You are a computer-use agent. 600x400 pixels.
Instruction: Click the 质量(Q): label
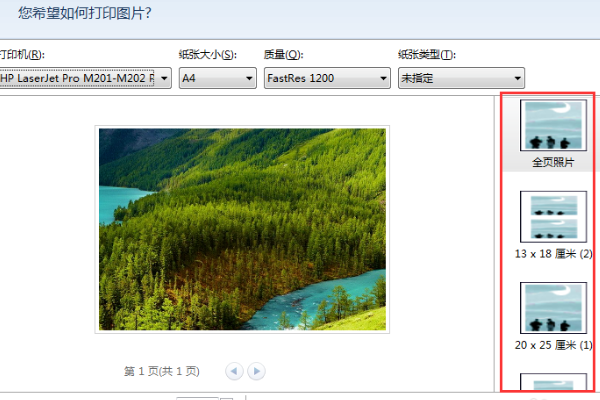coord(284,55)
